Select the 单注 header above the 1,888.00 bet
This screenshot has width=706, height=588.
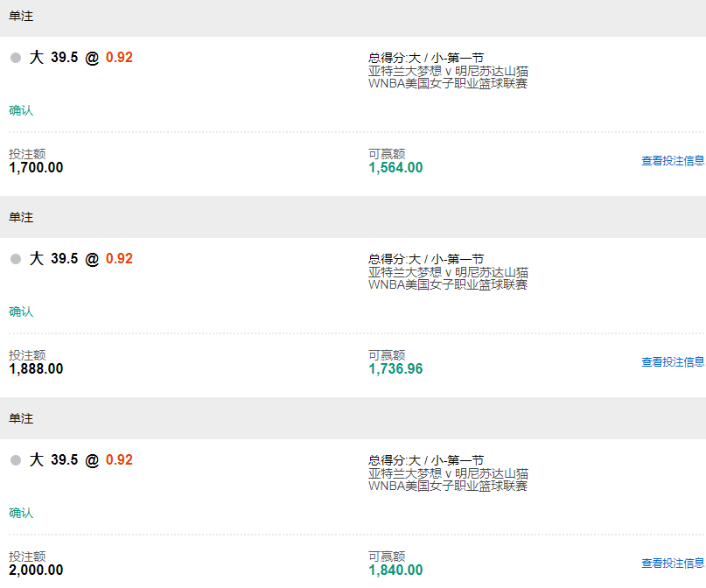[21, 217]
